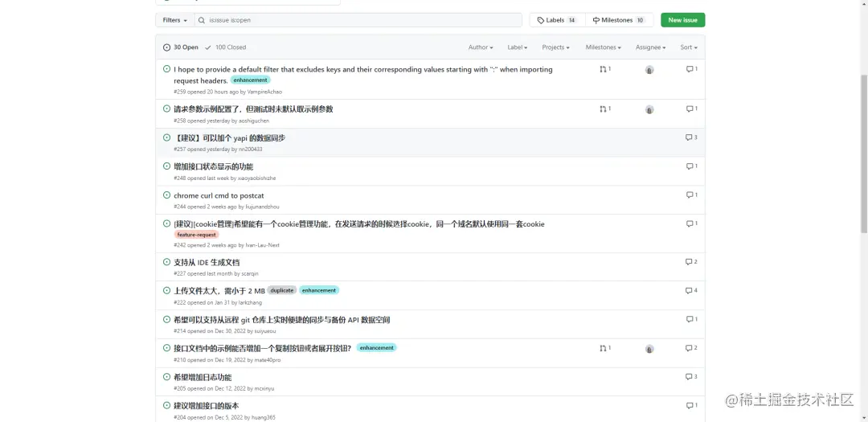Open linked pull request icon on issue #259
Screen dimensions: 868x422
(x=605, y=69)
